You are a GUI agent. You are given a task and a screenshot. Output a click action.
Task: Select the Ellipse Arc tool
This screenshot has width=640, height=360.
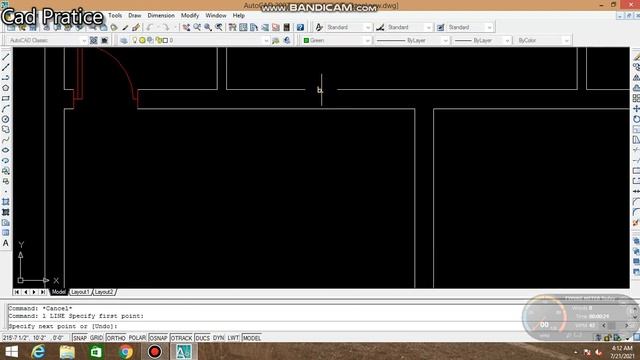point(6,161)
